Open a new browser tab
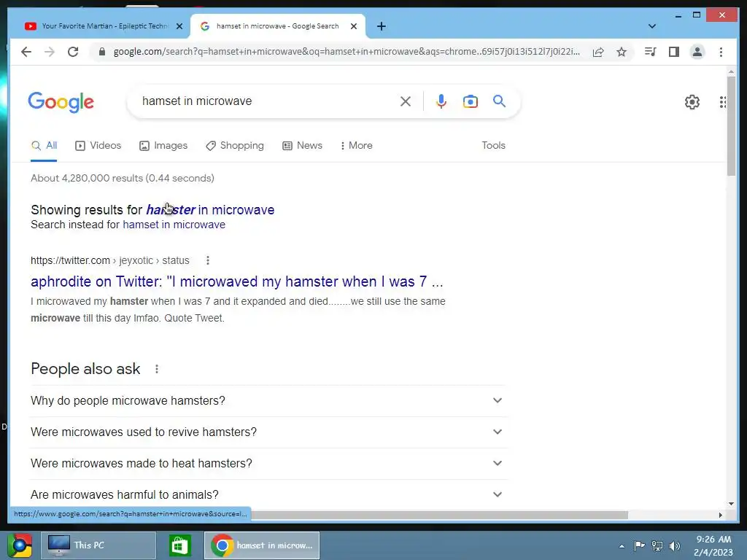747x560 pixels. pos(381,26)
